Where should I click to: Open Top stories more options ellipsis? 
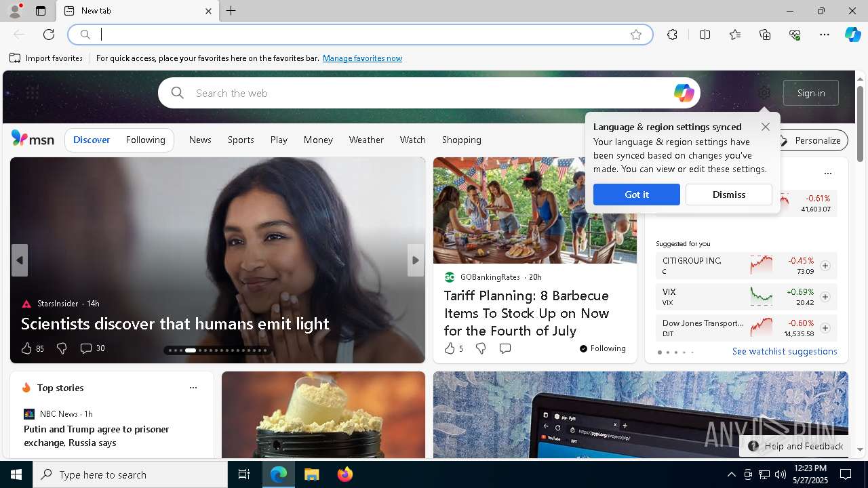click(x=193, y=388)
